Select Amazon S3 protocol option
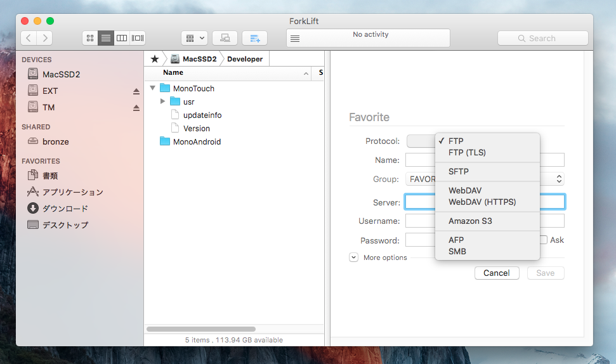The height and width of the screenshot is (364, 616). (x=469, y=221)
